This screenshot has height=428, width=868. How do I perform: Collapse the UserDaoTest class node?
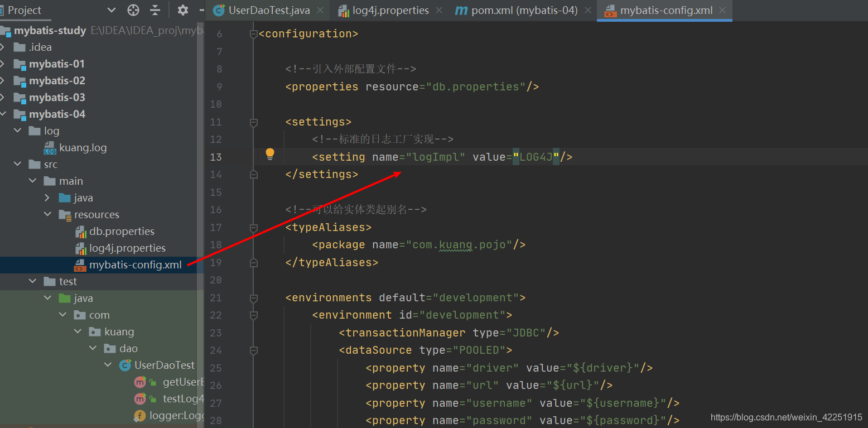(108, 366)
